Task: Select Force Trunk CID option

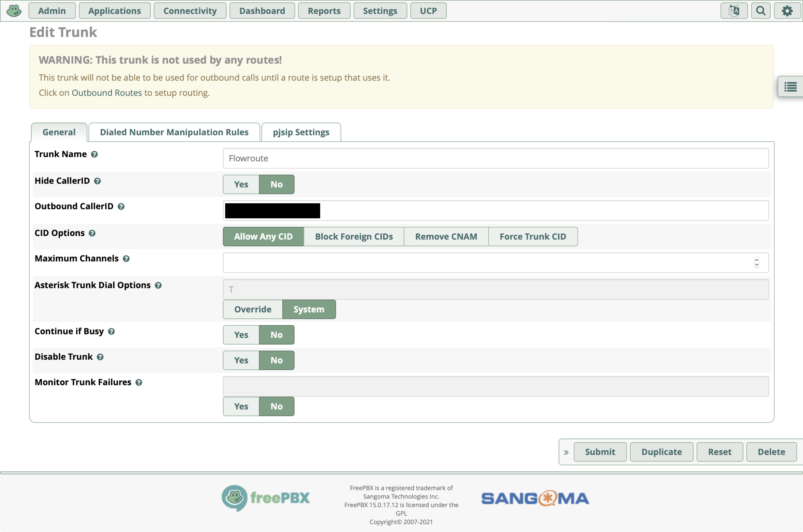Action: 533,236
